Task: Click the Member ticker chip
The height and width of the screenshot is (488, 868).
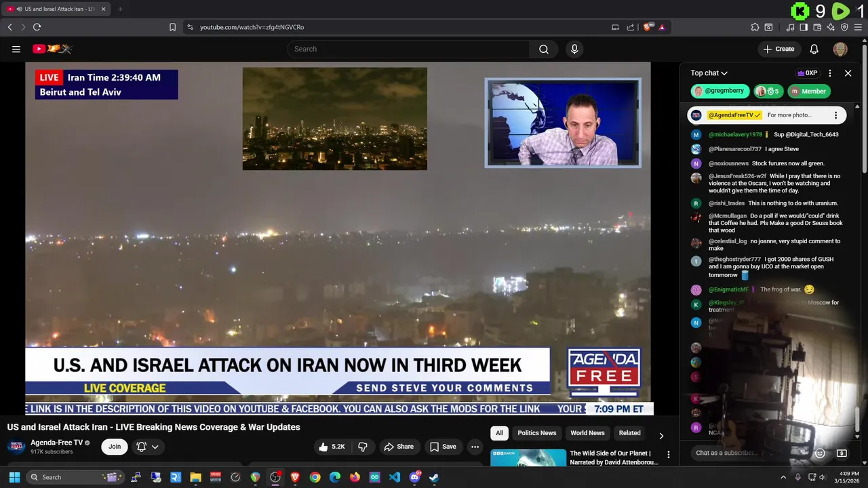Action: pos(809,91)
